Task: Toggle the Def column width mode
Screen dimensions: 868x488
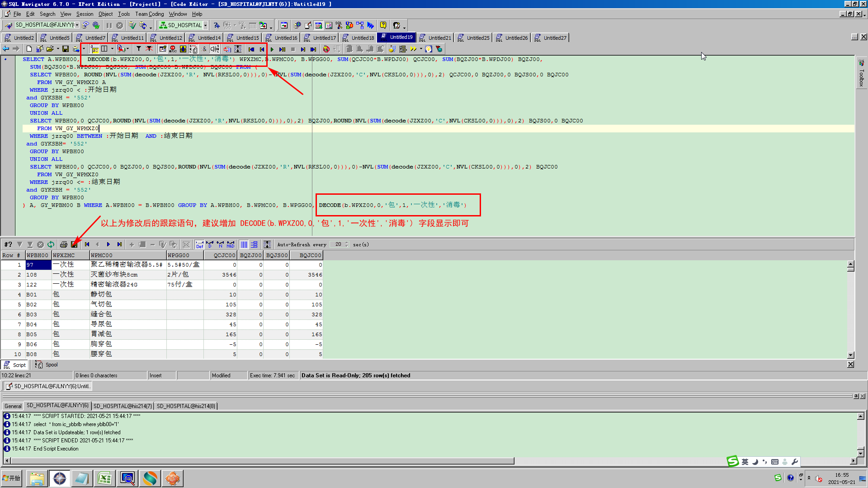Action: 199,244
